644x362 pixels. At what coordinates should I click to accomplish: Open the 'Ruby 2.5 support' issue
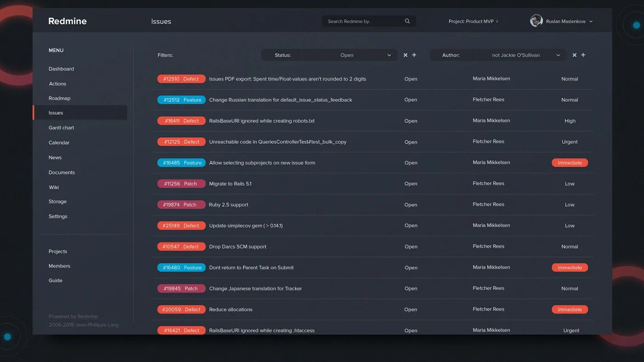(x=229, y=204)
